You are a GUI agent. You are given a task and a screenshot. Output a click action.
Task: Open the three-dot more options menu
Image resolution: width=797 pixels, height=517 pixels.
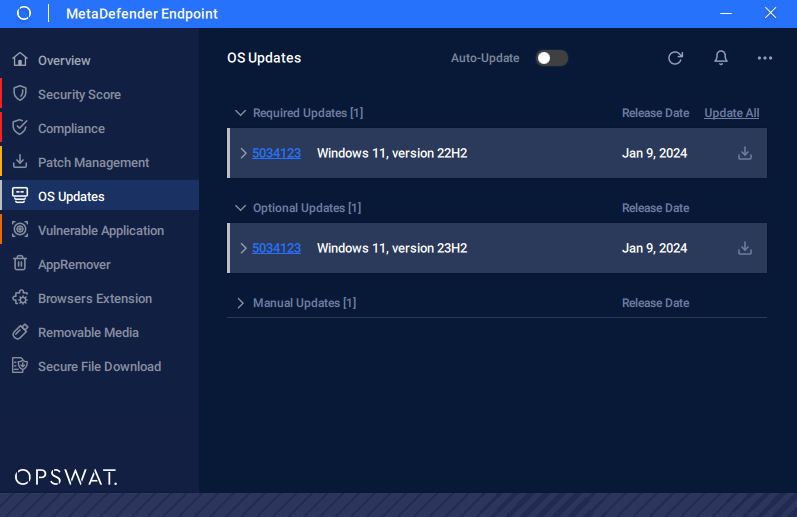tap(764, 58)
